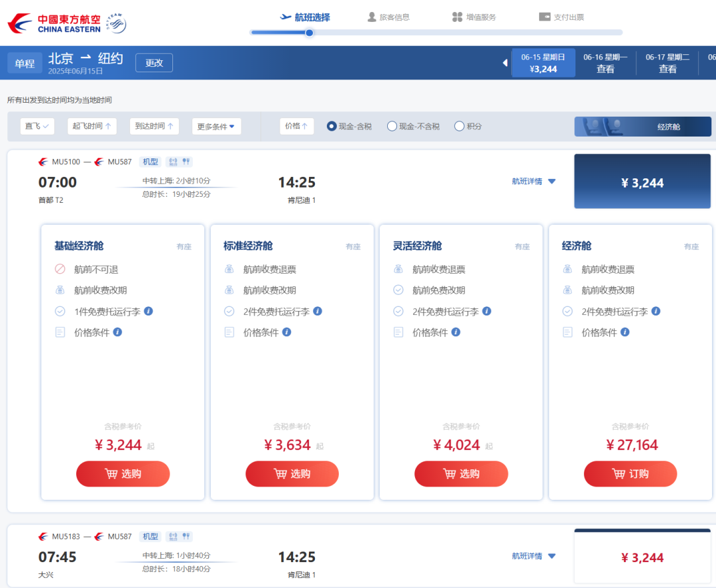Click info icon beside 标准经济舱 2件免费托运行李
The width and height of the screenshot is (716, 588).
tap(318, 311)
